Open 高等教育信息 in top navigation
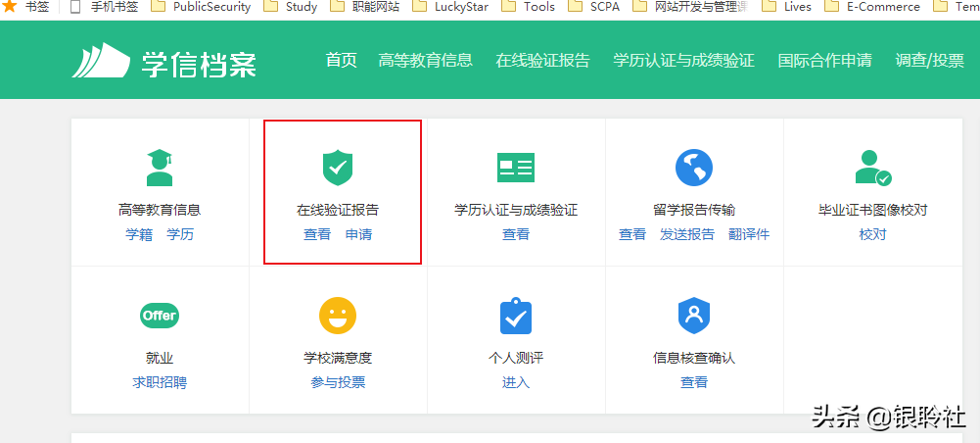The image size is (980, 443). [x=426, y=60]
